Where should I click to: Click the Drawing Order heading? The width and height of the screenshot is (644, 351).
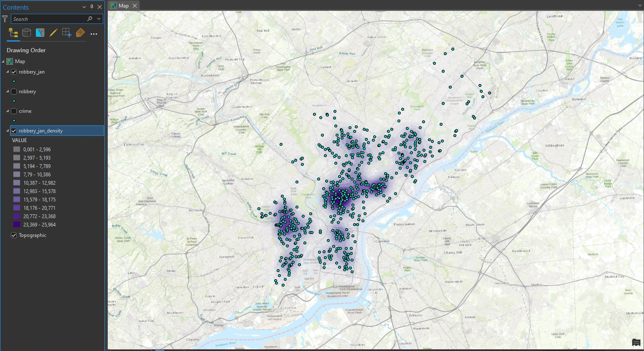[26, 50]
